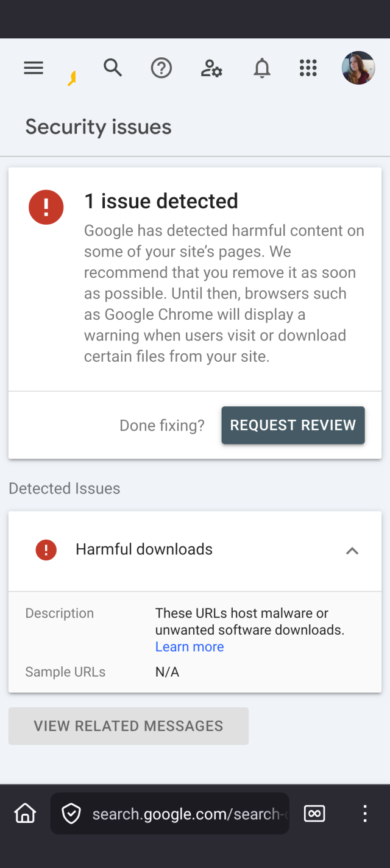This screenshot has width=390, height=868.
Task: Collapse the Harmful downloads section
Action: pyautogui.click(x=352, y=550)
